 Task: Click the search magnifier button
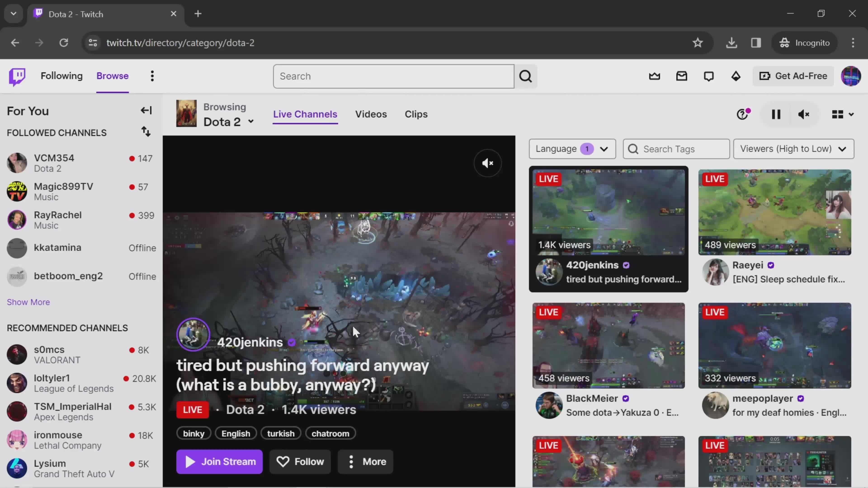[526, 76]
